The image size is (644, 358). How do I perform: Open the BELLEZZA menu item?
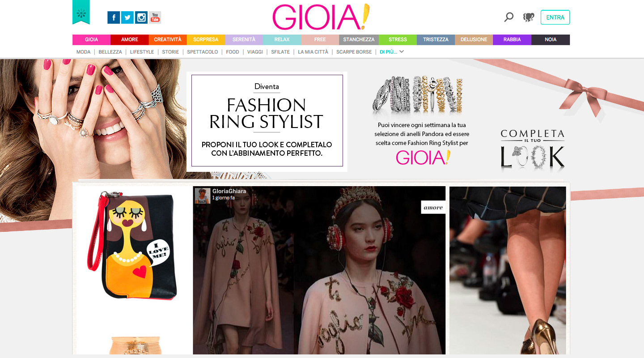[110, 52]
